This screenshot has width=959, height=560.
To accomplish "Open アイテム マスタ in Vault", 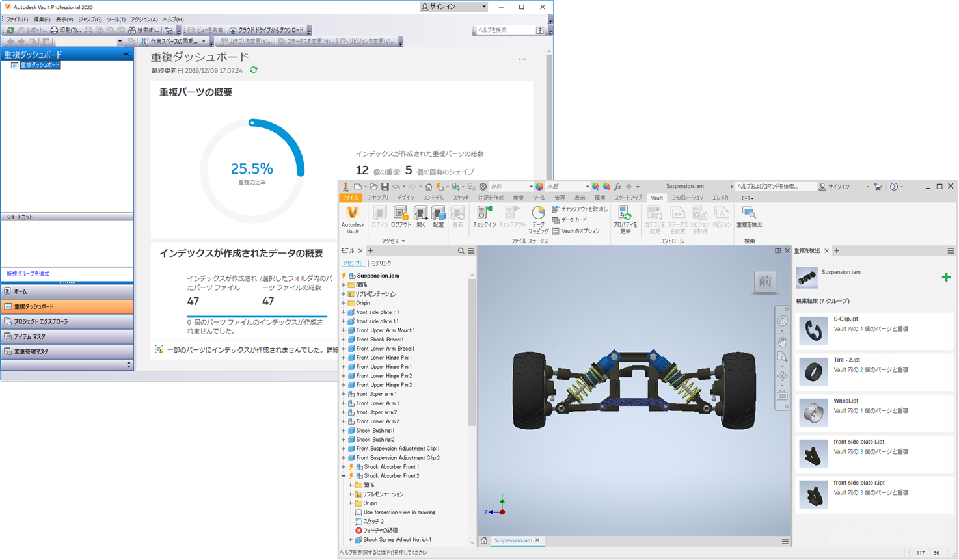I will [x=67, y=336].
